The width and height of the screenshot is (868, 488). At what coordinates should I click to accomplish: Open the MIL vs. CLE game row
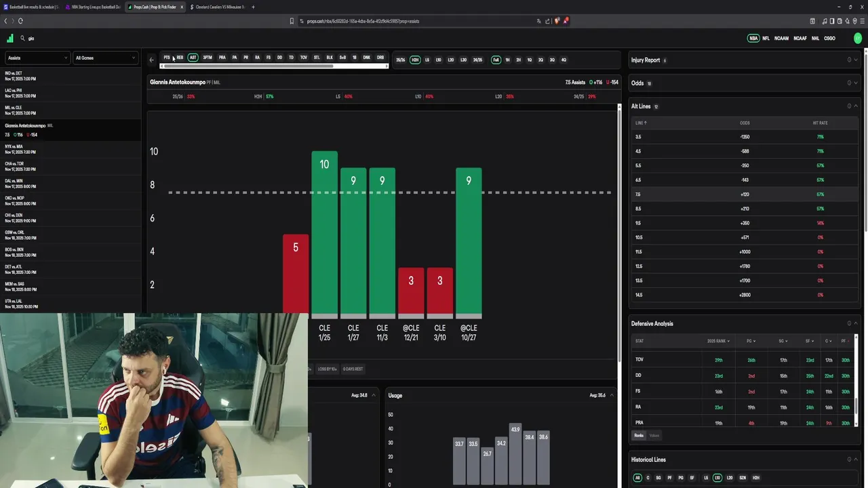[71, 110]
